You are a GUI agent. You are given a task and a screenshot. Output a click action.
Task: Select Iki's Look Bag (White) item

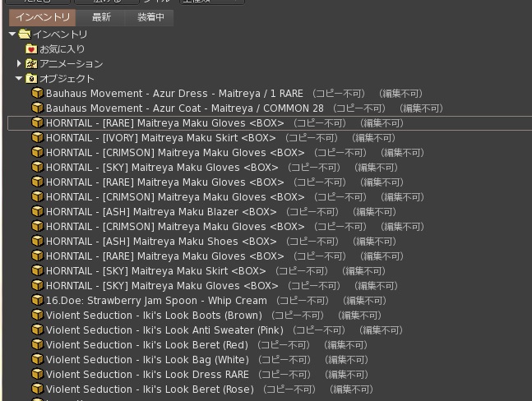[147, 360]
